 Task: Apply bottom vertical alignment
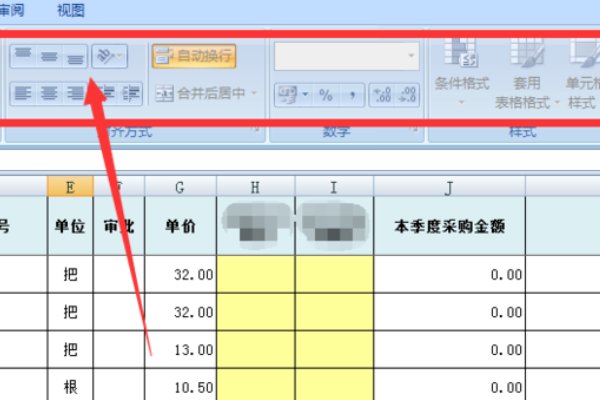click(75, 56)
